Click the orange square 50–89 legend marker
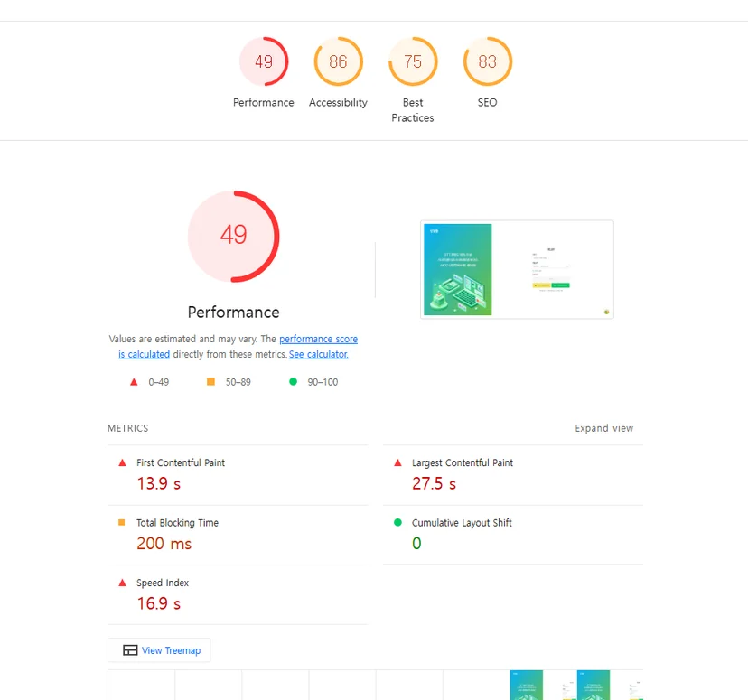Screen dimensions: 748x700 coord(210,381)
